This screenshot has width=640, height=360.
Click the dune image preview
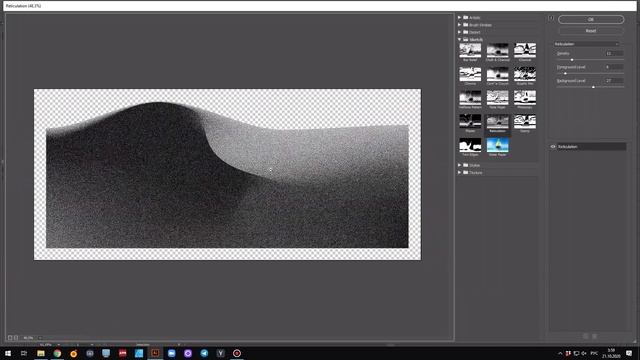(x=227, y=174)
